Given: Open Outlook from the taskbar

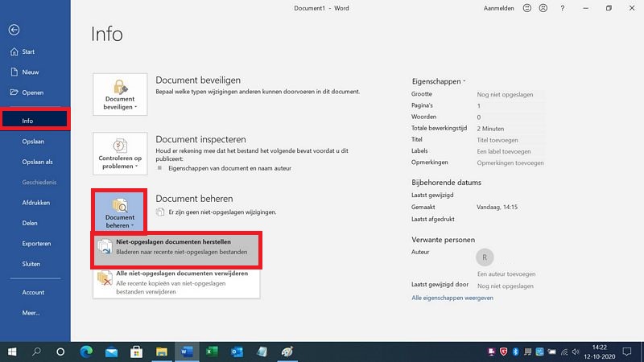Looking at the screenshot, I should (237, 352).
